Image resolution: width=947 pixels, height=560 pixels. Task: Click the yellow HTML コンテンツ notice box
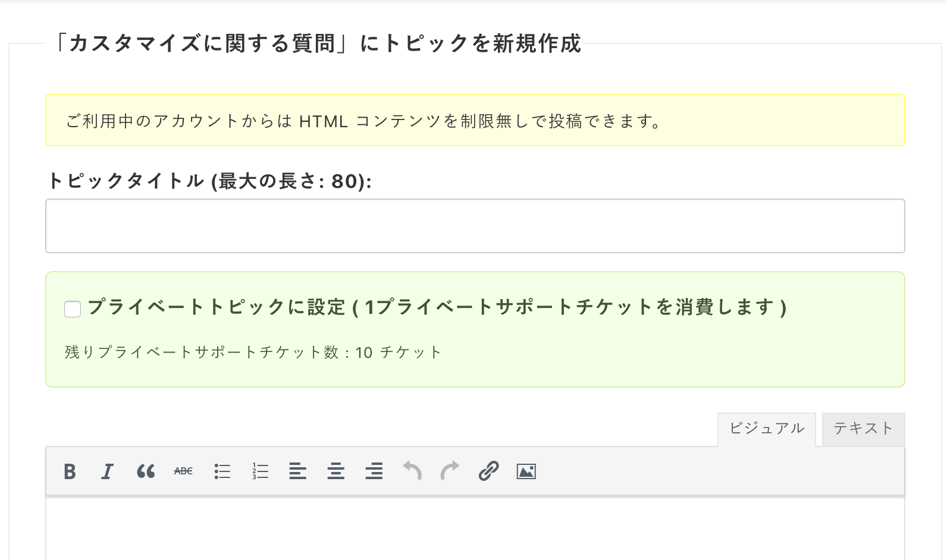pos(475,120)
